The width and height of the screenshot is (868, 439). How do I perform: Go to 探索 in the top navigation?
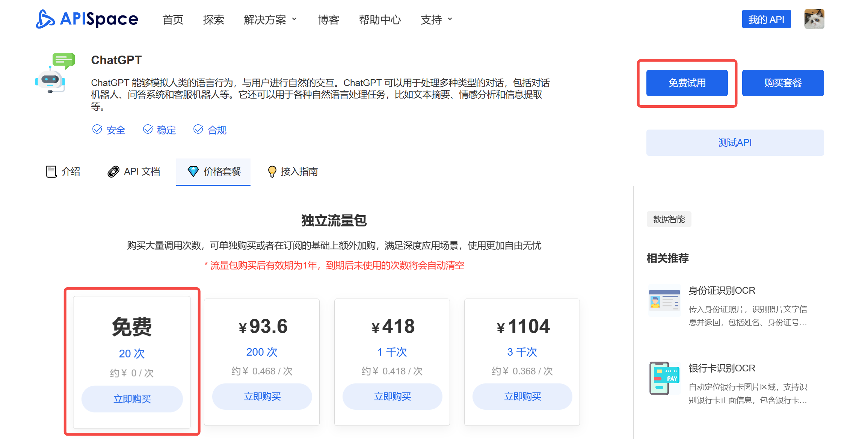click(213, 20)
